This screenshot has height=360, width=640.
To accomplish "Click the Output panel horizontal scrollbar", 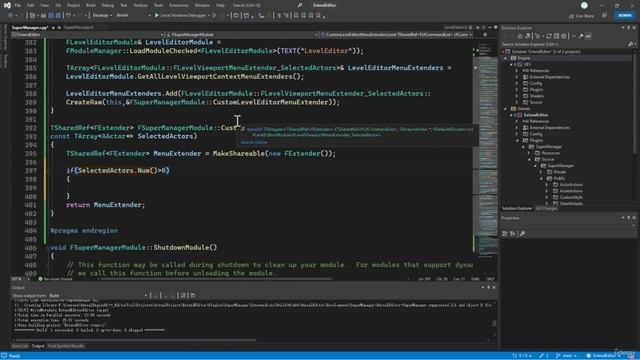I will (135, 340).
